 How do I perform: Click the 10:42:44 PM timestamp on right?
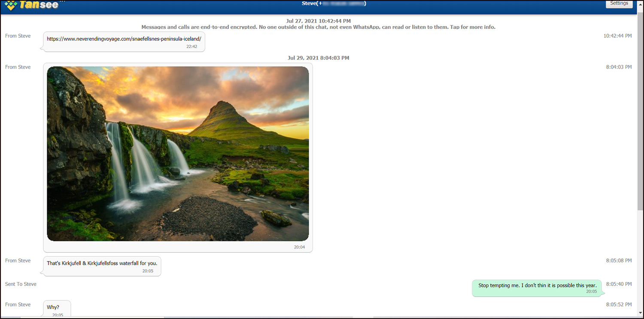(617, 36)
